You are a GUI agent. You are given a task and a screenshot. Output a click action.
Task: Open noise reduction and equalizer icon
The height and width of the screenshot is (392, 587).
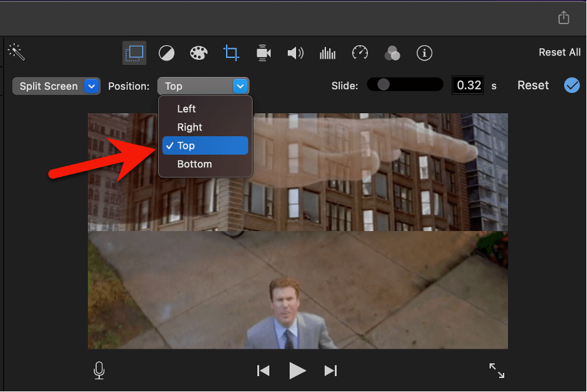328,53
